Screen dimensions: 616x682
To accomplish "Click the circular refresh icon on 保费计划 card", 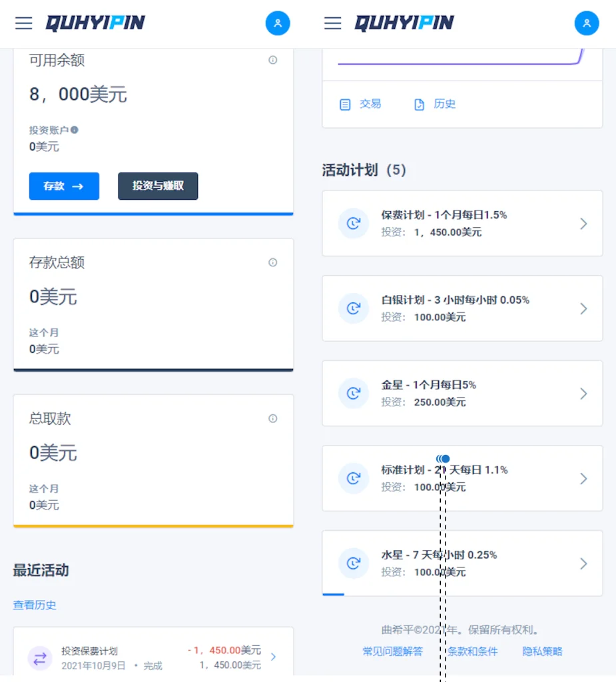I will (354, 224).
